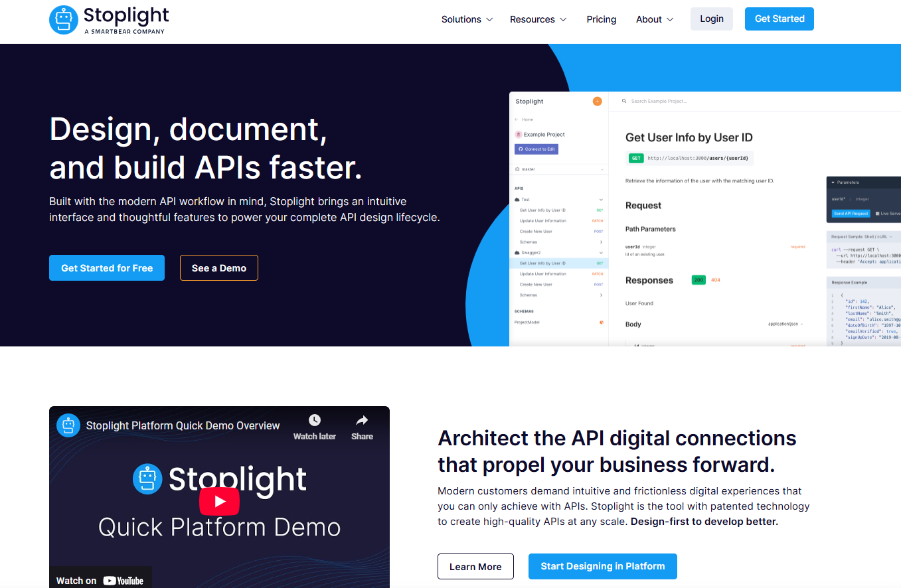Image resolution: width=901 pixels, height=588 pixels.
Task: Expand the About chevron arrow
Action: [670, 20]
